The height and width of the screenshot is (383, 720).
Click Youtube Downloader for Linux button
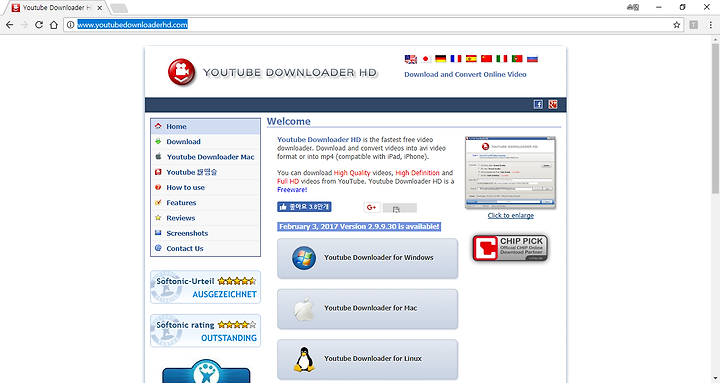pos(367,359)
